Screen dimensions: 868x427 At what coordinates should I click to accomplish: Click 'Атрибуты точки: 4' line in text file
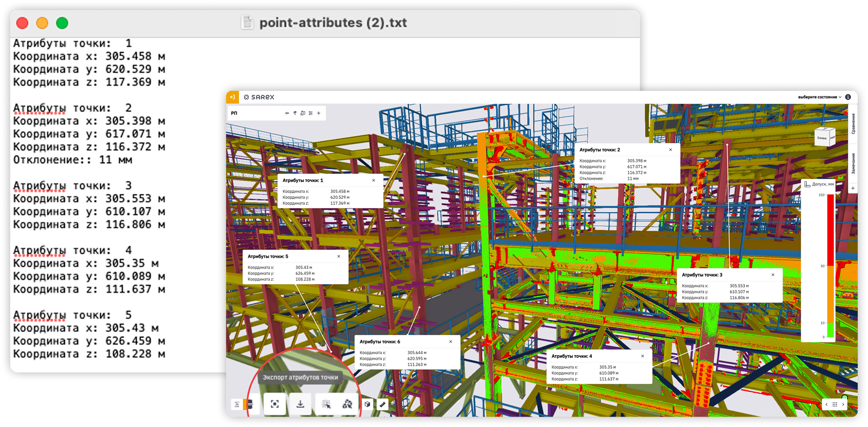point(72,250)
